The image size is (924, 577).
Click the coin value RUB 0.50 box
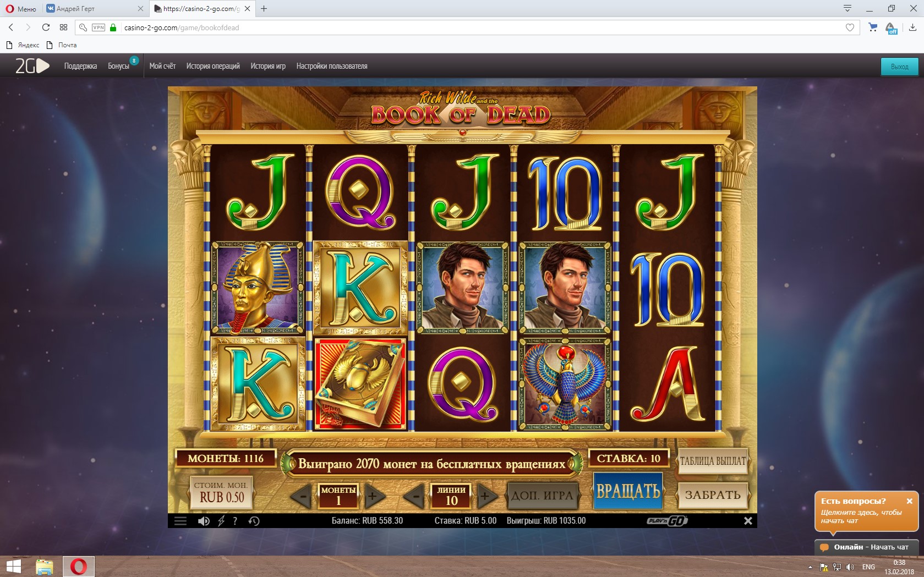(221, 492)
